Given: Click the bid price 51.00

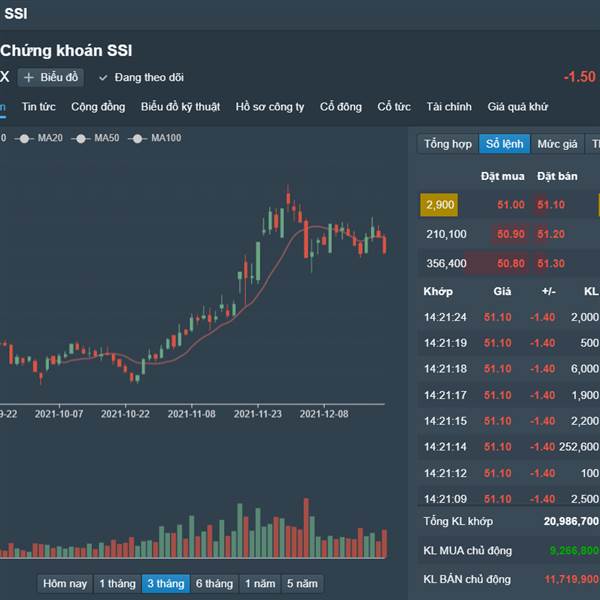Looking at the screenshot, I should coord(511,205).
